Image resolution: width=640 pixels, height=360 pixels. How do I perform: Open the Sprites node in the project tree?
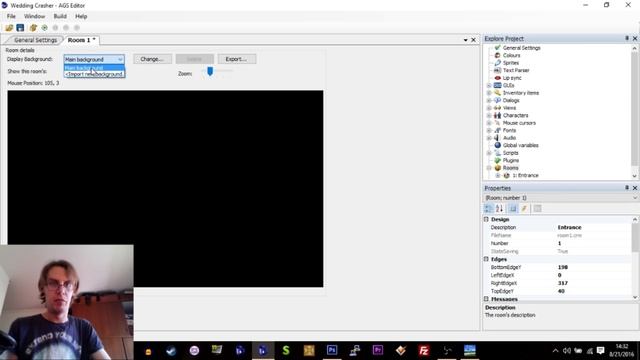[x=511, y=63]
